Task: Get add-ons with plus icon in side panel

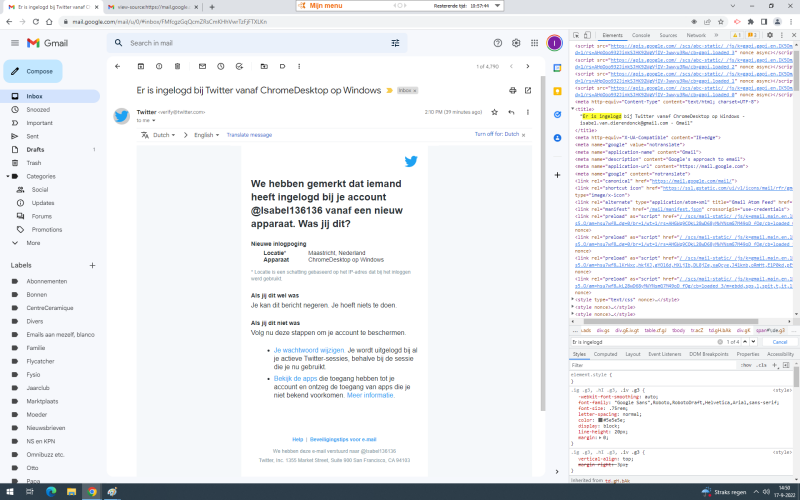Action: pyautogui.click(x=557, y=175)
